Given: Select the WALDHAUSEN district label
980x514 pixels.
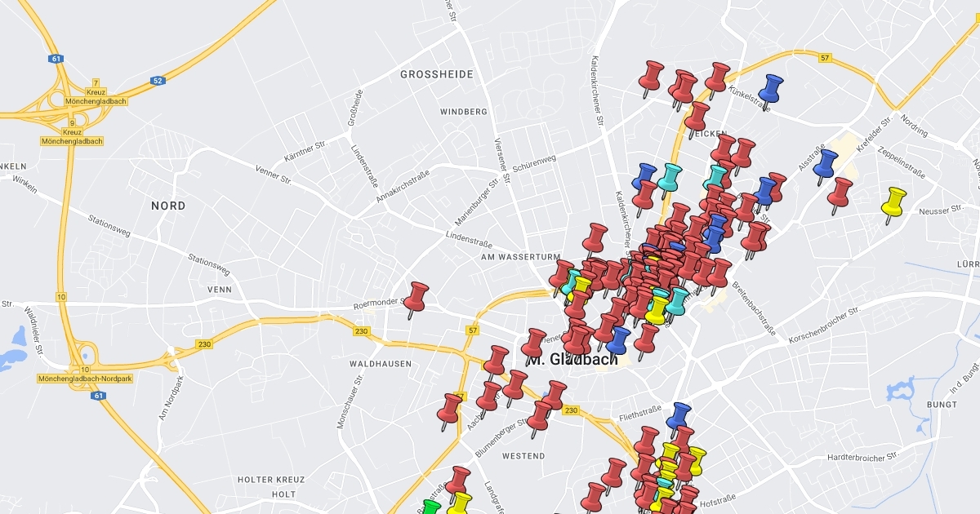Looking at the screenshot, I should pyautogui.click(x=380, y=364).
